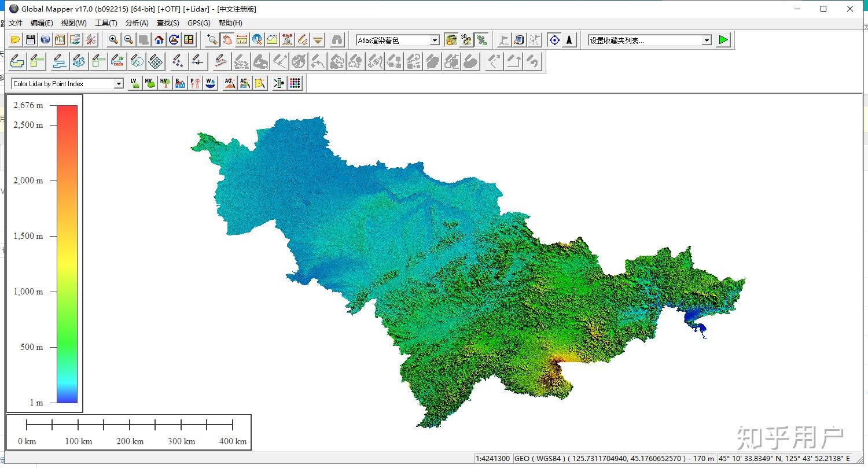Open the Configuration tools icon
The image size is (868, 468).
[91, 40]
